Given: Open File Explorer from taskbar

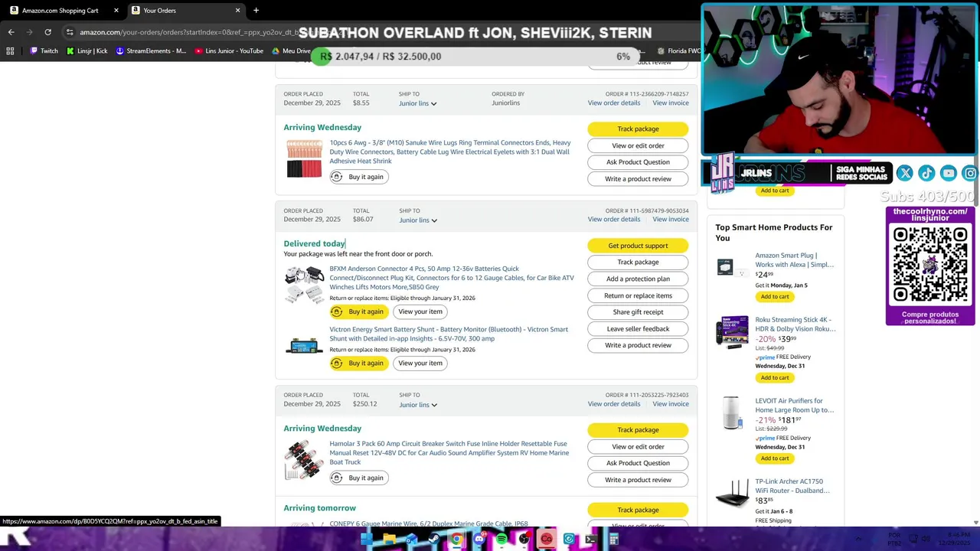Looking at the screenshot, I should pyautogui.click(x=389, y=540).
